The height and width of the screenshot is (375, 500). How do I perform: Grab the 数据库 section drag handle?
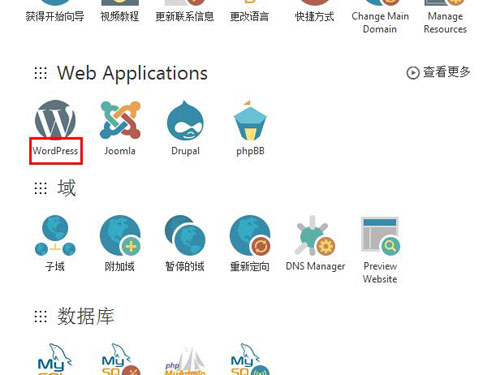coord(41,316)
